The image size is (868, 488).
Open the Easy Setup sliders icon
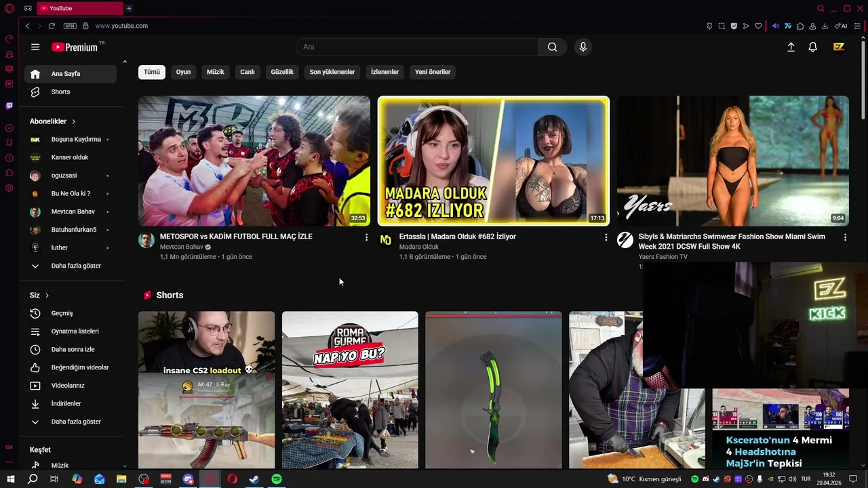point(857,26)
